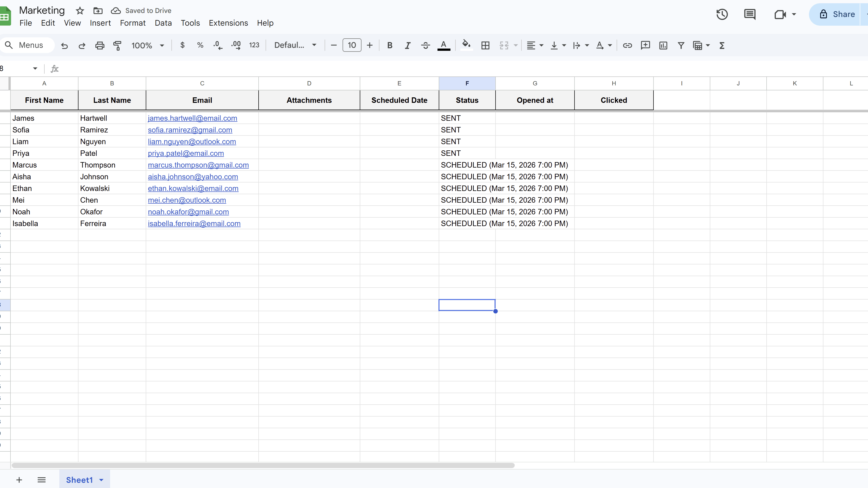Open version history
This screenshot has height=488, width=868.
tap(722, 14)
